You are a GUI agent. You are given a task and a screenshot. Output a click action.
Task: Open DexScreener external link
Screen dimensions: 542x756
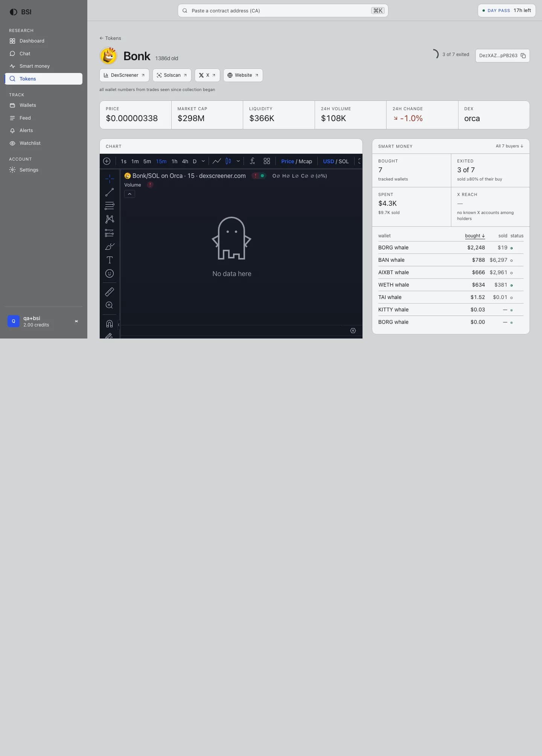pos(124,75)
